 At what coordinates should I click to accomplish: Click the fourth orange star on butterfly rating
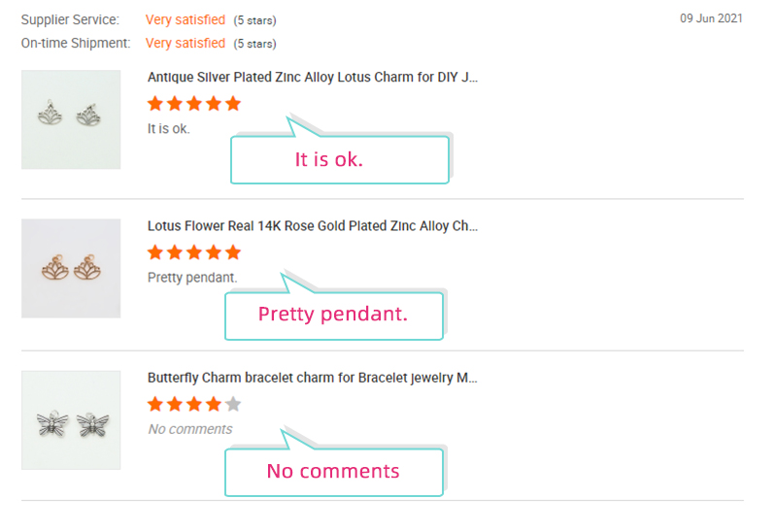(214, 404)
